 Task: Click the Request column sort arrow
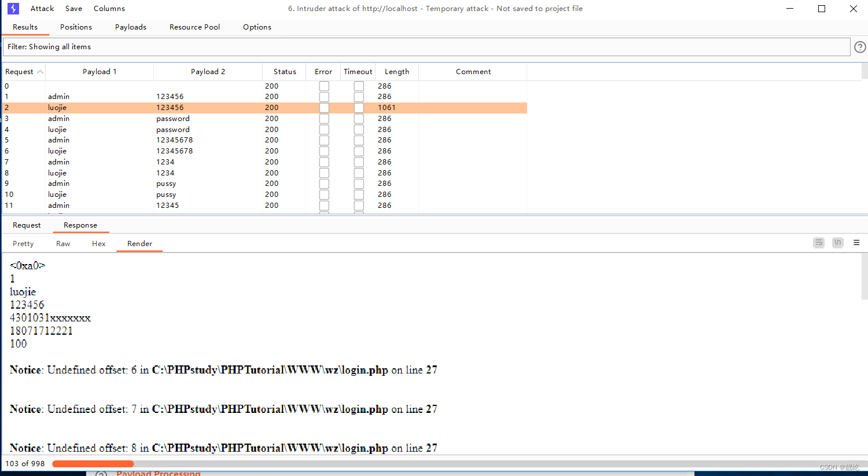pos(40,71)
